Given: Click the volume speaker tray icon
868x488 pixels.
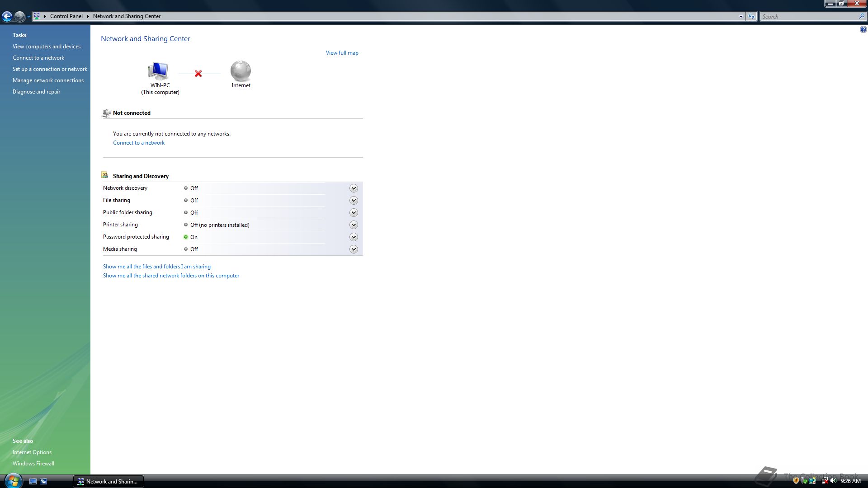Looking at the screenshot, I should pos(834,481).
